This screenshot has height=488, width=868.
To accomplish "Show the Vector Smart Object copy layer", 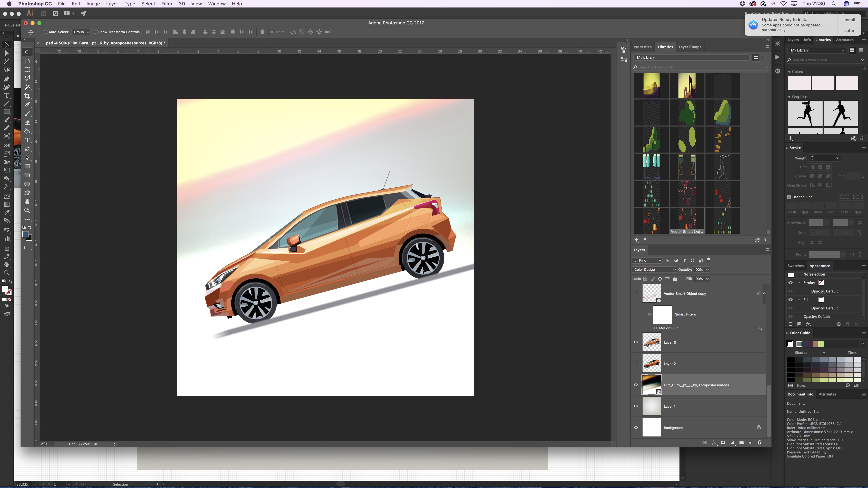I will point(636,293).
